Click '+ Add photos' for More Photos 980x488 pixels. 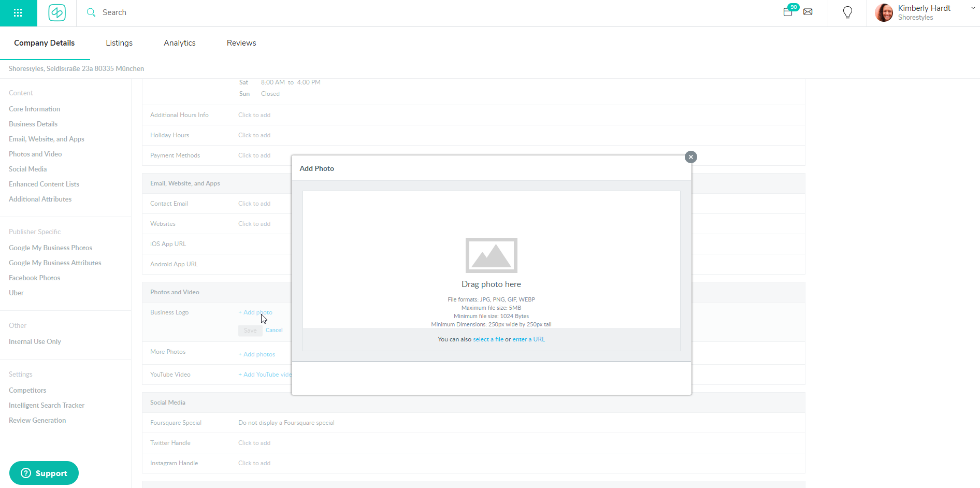tap(256, 354)
